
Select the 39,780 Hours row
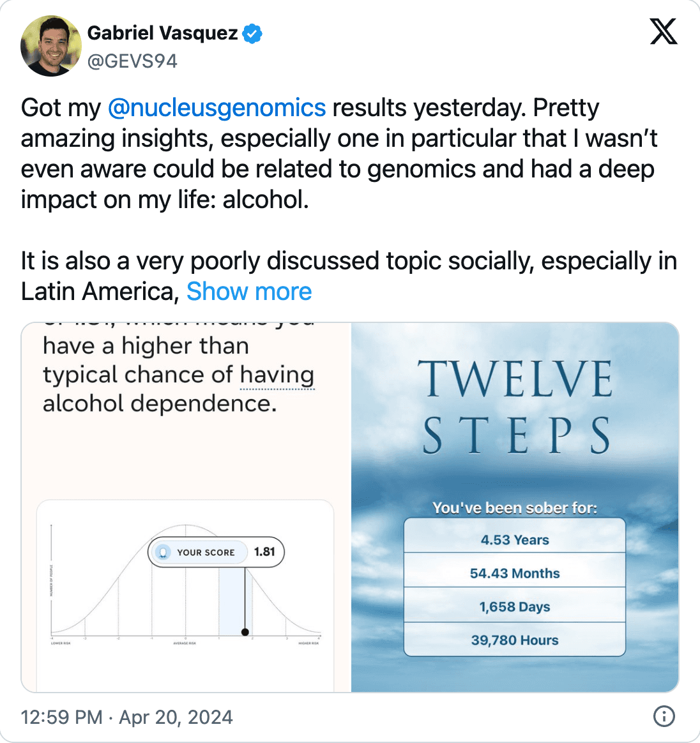pos(515,639)
